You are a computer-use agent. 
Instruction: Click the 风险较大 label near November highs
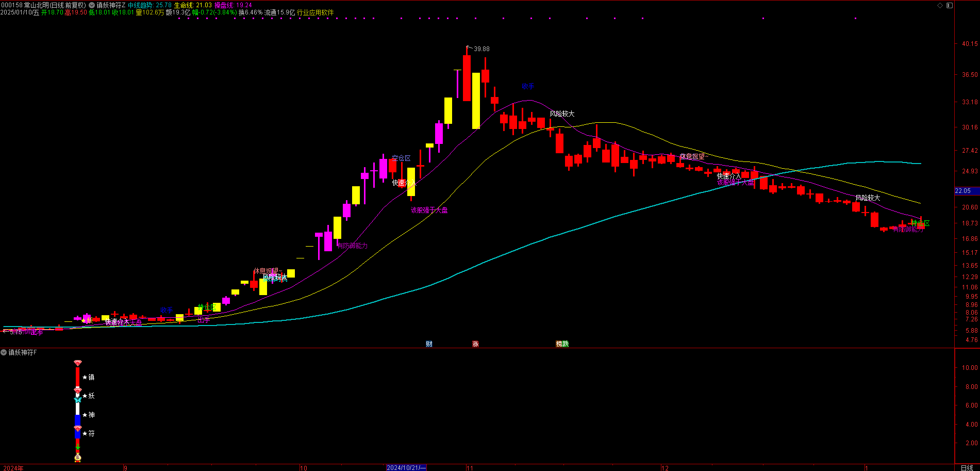click(562, 114)
